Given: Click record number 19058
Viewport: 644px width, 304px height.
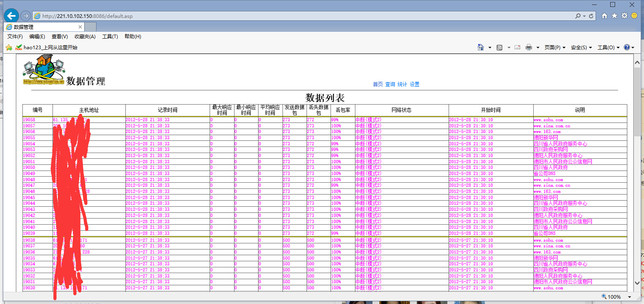Looking at the screenshot, I should (x=29, y=120).
